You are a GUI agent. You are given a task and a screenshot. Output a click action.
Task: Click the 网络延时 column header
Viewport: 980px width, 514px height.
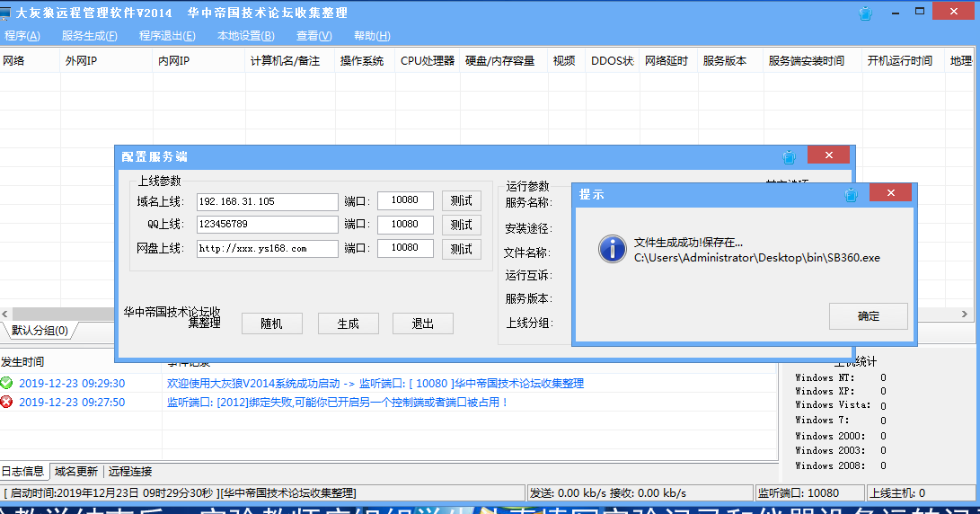click(668, 60)
